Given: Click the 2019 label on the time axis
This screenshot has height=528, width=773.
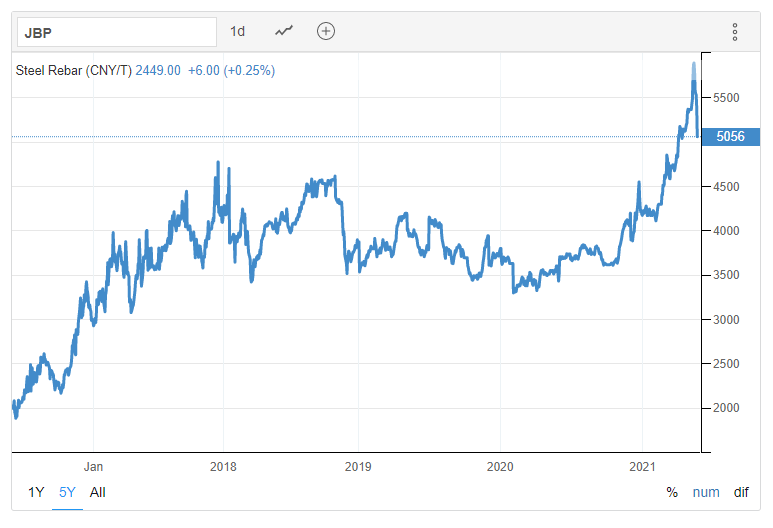Looking at the screenshot, I should 358,466.
